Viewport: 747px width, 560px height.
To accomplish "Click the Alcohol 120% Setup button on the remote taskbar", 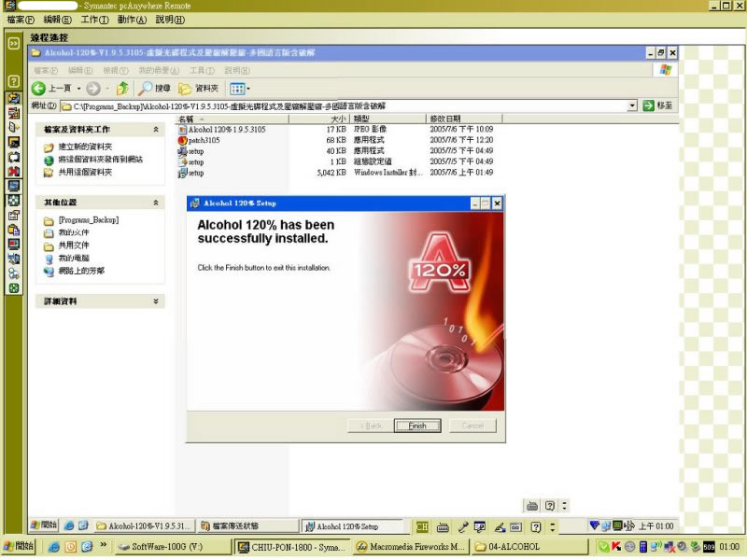I will [352, 526].
